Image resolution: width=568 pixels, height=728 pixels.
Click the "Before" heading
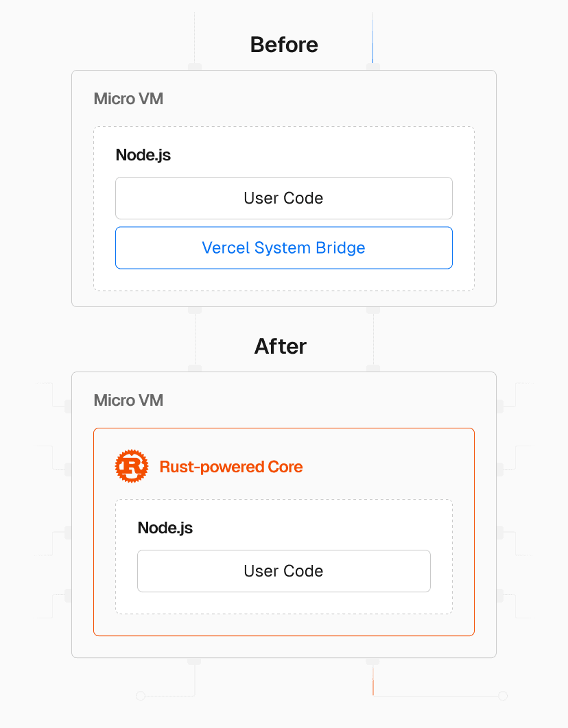click(284, 45)
